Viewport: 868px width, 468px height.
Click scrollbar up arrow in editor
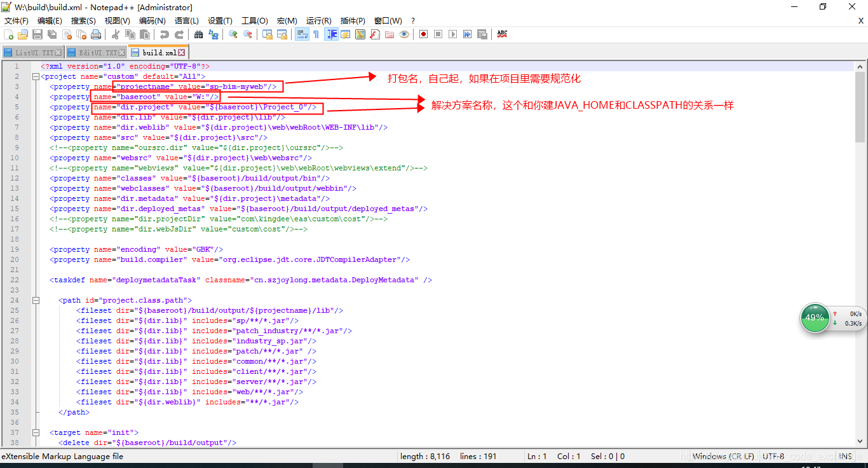pyautogui.click(x=860, y=67)
